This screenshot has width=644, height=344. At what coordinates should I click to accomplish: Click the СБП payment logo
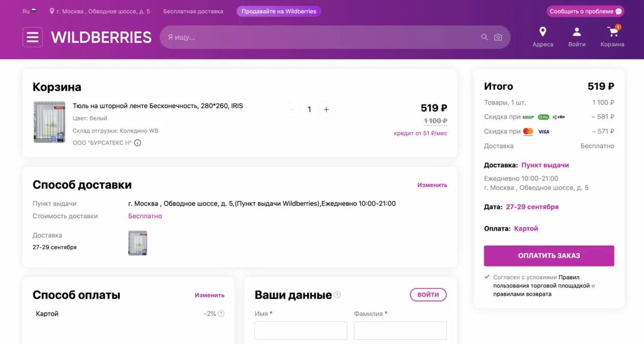[559, 117]
